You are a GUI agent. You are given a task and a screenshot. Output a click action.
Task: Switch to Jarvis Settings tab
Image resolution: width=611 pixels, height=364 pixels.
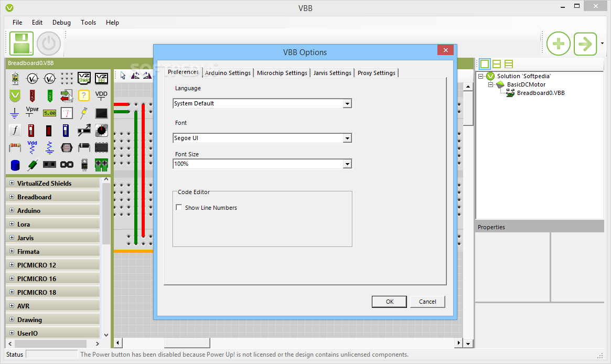pos(333,73)
